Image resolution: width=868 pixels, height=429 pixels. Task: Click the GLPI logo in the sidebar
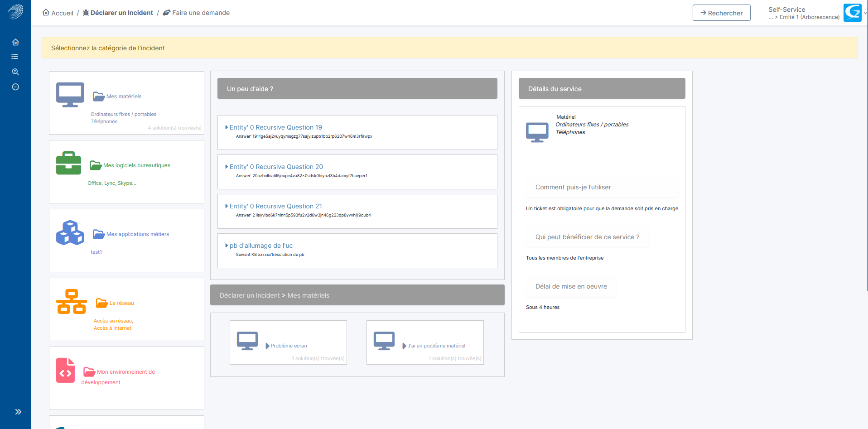15,12
